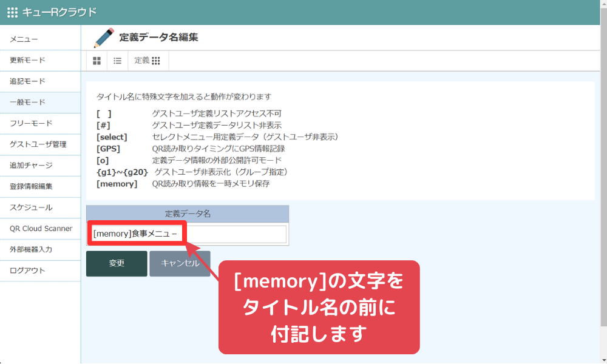Screen dimensions: 607x364
Task: Click the text QR読み取り情報を一時メモリ保存
Action: (x=211, y=184)
